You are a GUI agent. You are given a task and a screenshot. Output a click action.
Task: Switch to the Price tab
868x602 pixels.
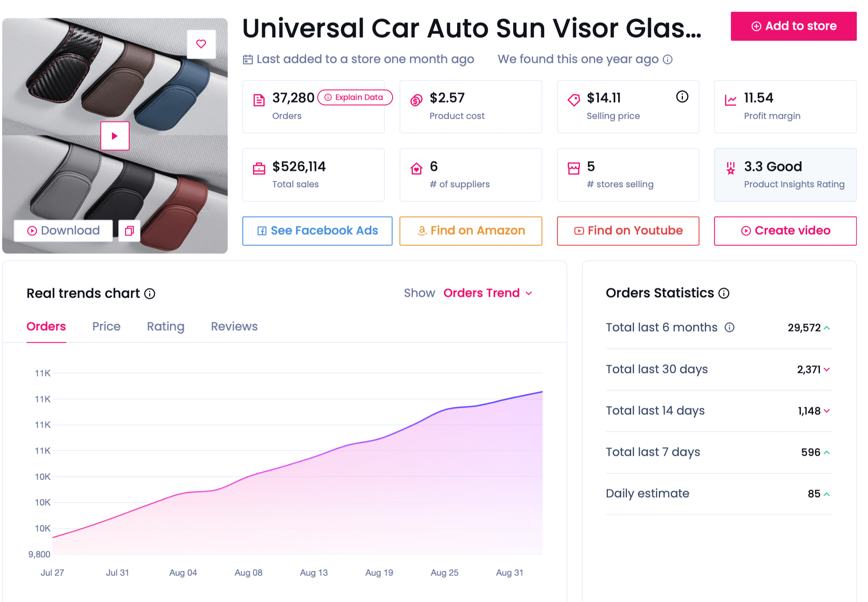point(106,326)
